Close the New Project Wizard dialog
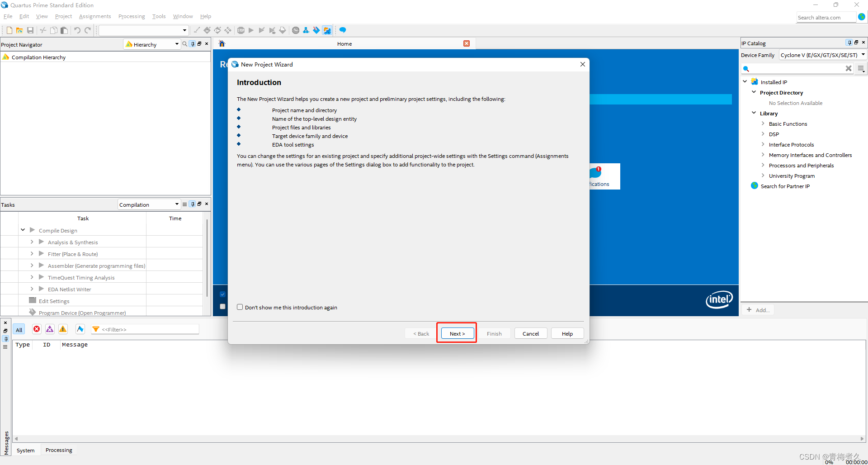868x465 pixels. click(x=583, y=64)
